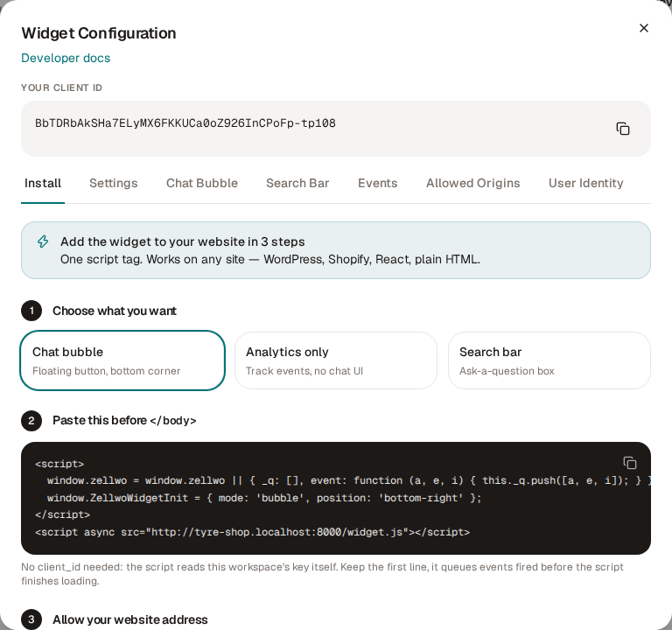Click the 'No client_id needed' helper note
Screen dimensions: 672x630
pyautogui.click(x=322, y=574)
